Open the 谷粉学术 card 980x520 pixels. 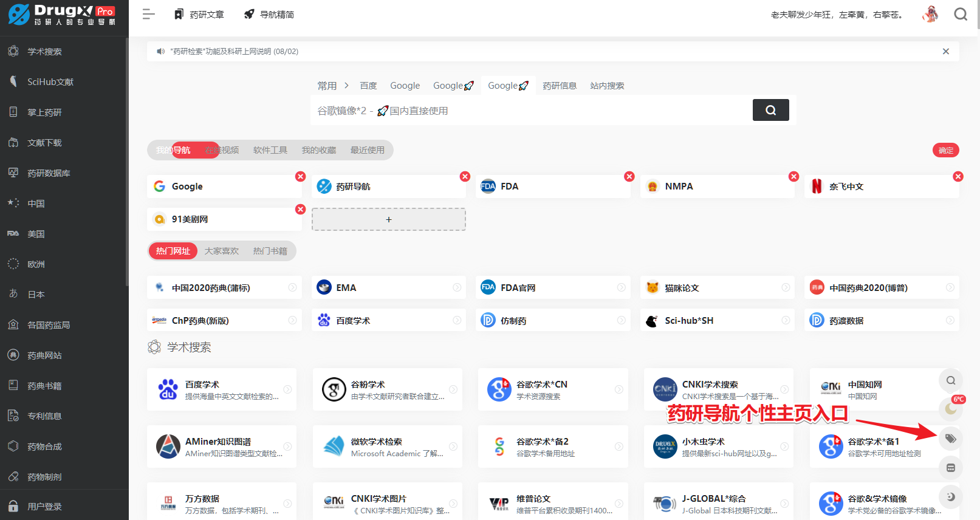point(388,389)
